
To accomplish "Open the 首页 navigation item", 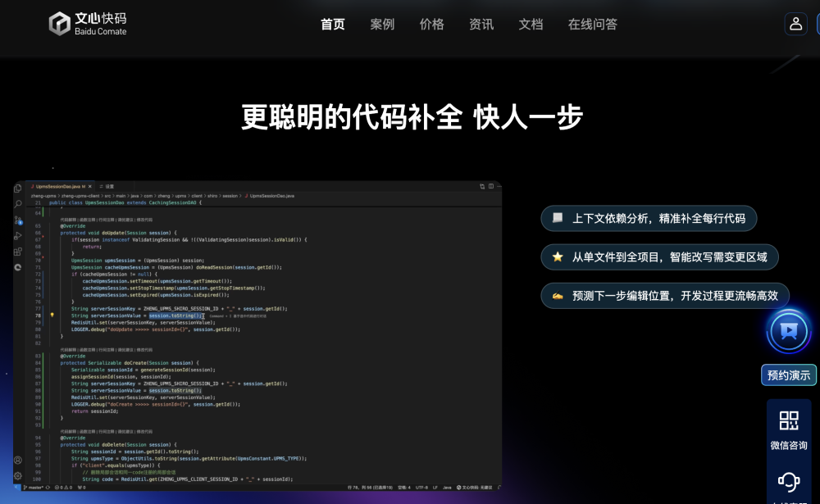I will pyautogui.click(x=333, y=25).
